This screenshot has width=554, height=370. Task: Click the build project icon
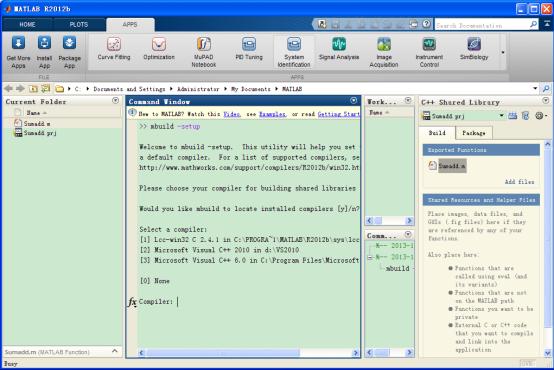(x=512, y=116)
